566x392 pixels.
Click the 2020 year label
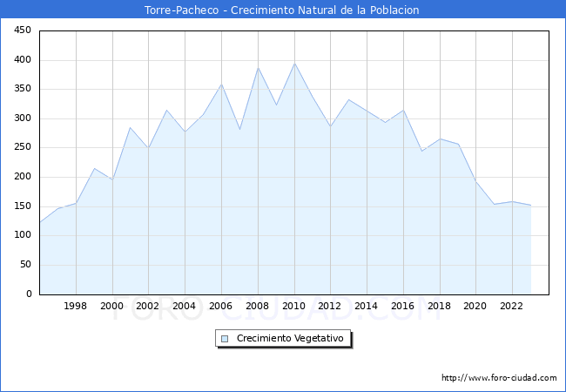475,306
